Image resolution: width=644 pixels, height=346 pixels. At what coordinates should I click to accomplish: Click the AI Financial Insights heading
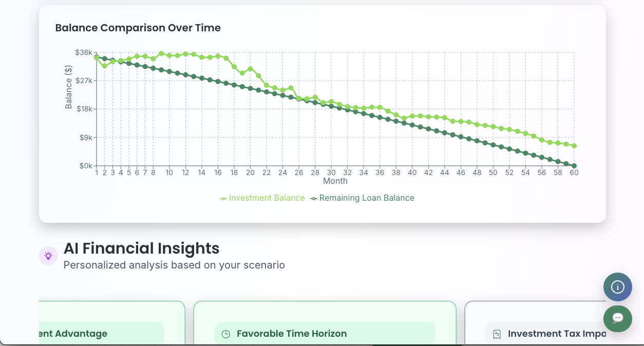coord(142,248)
